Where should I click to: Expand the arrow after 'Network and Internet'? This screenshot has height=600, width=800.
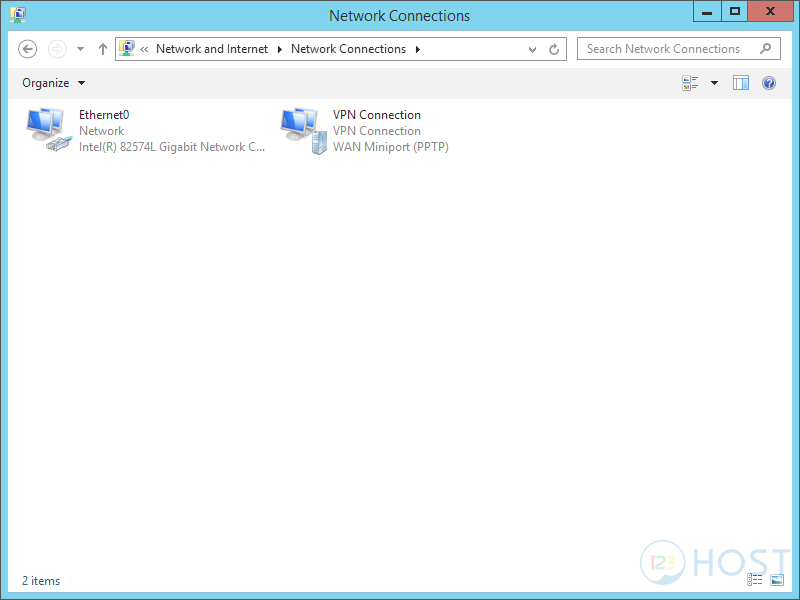point(280,49)
